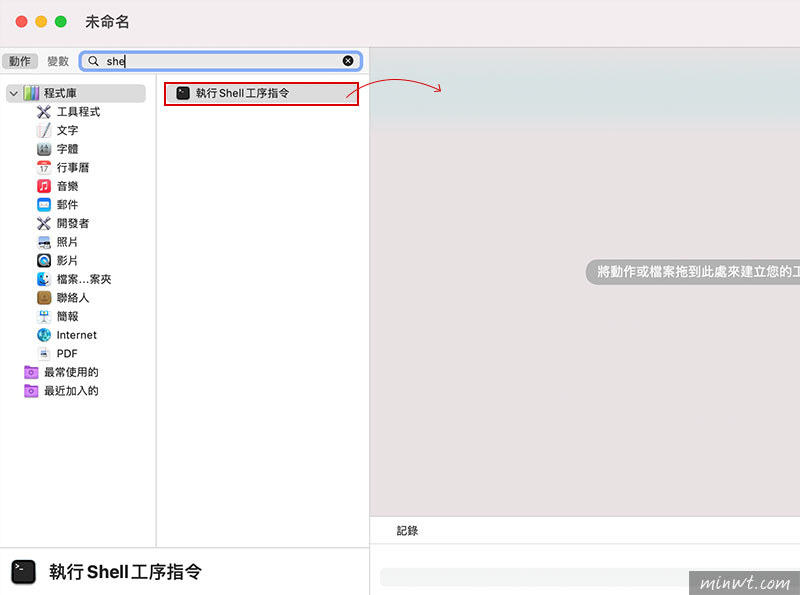Viewport: 800px width, 595px height.
Task: Select 行事曆 category label
Action: click(73, 167)
